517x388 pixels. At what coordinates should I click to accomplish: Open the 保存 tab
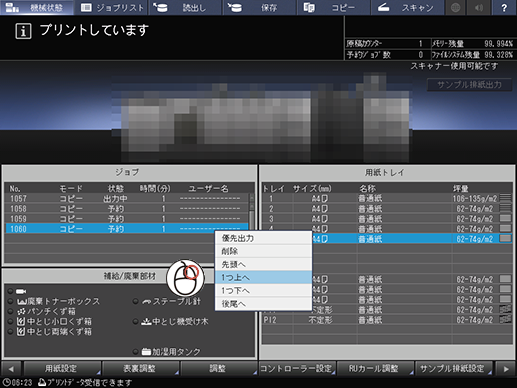(x=259, y=7)
